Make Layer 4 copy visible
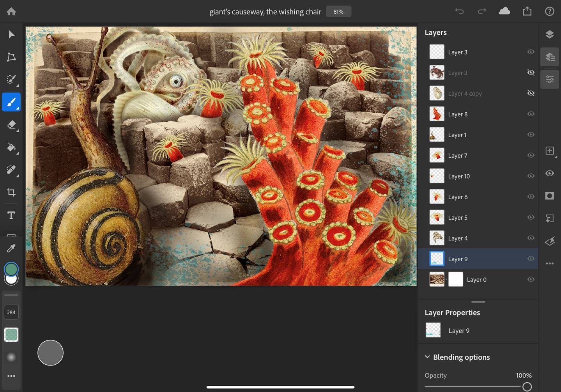This screenshot has width=561, height=392. pyautogui.click(x=531, y=93)
